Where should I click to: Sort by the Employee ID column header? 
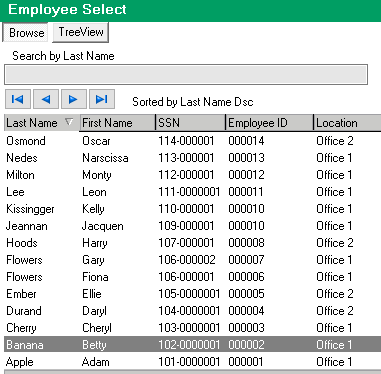click(x=269, y=123)
